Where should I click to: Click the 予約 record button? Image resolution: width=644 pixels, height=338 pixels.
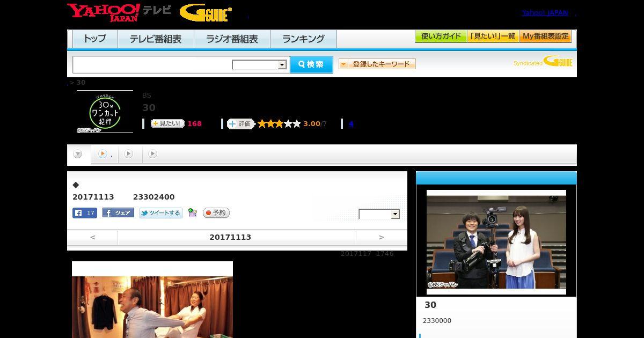click(x=216, y=213)
